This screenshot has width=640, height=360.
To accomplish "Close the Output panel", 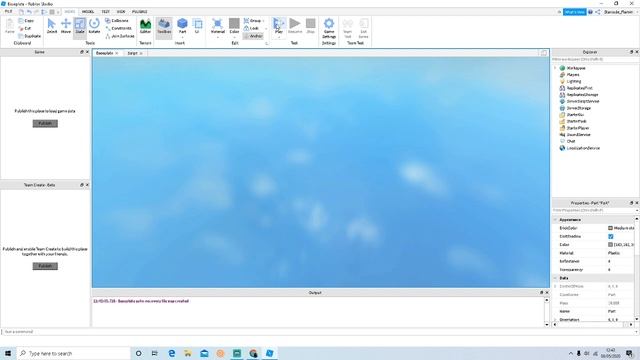I will click(547, 293).
